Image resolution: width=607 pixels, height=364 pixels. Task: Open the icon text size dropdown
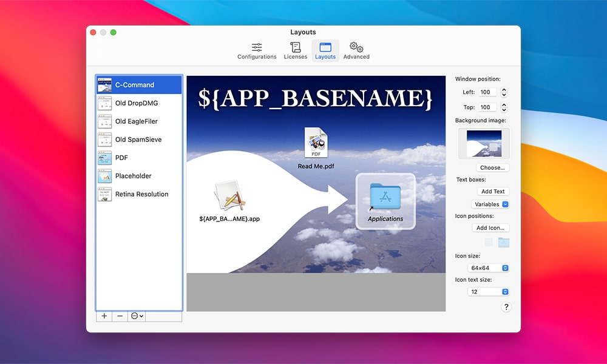pos(488,291)
